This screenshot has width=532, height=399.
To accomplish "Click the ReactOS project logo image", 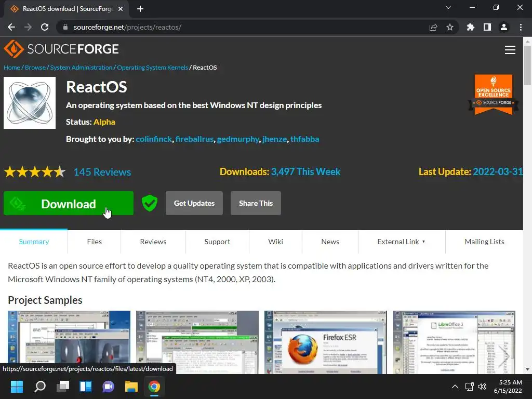I will (x=30, y=103).
